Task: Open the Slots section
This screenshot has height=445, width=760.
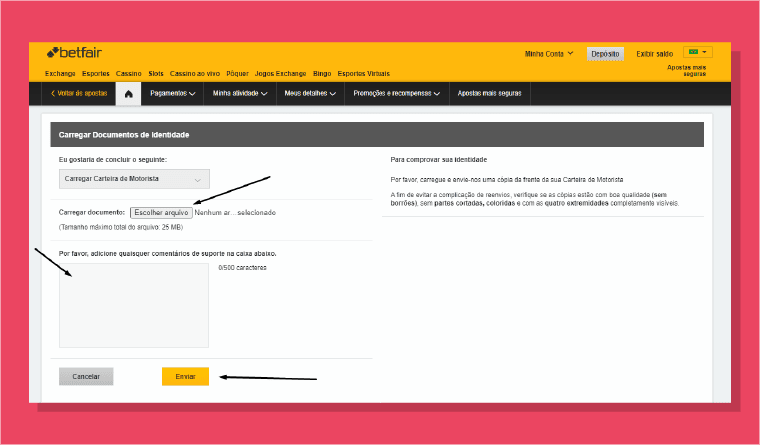Action: (156, 74)
